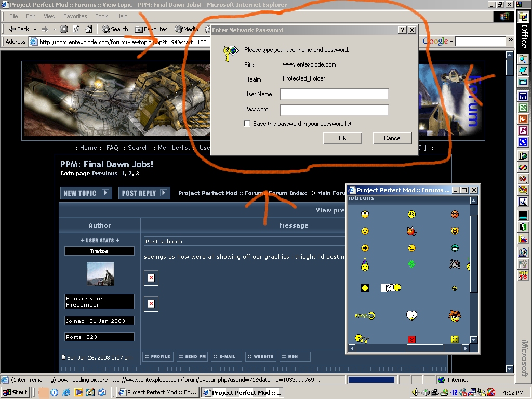Click the red square face emoticon

[411, 339]
